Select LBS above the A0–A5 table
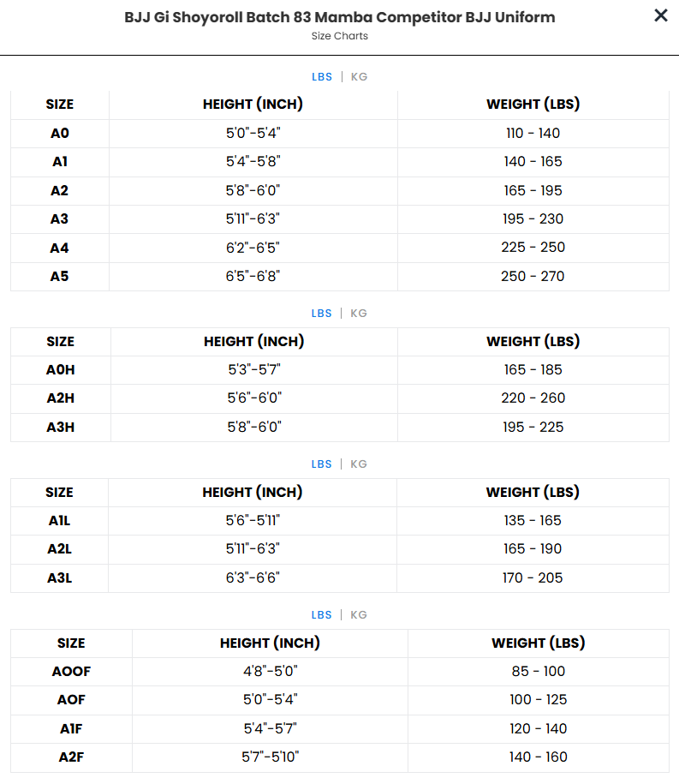Viewport: 679px width, 784px height. (322, 77)
